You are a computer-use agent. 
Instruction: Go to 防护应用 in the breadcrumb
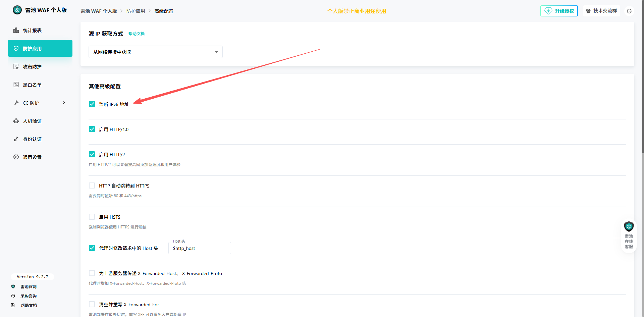coord(136,11)
